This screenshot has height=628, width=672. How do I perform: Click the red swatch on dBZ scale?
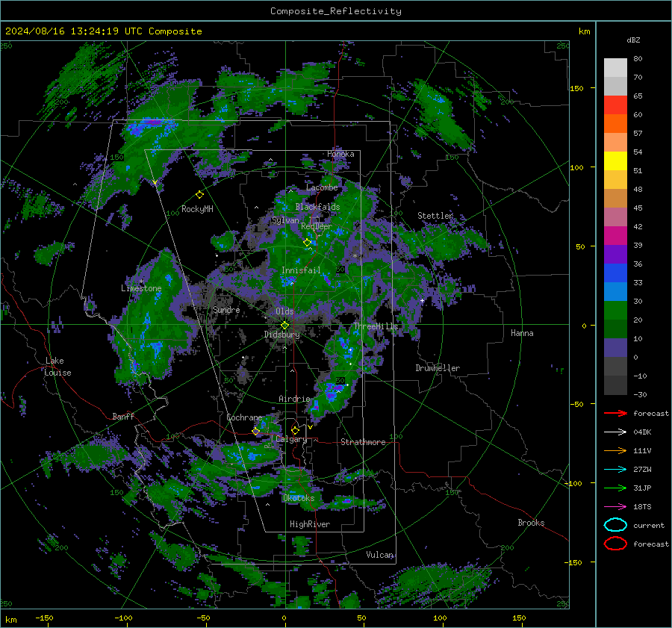615,105
